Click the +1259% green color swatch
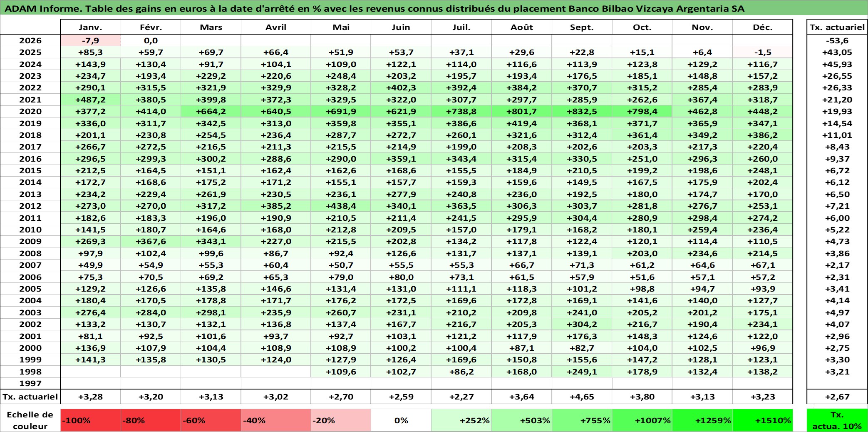This screenshot has width=868, height=432. coord(702,420)
